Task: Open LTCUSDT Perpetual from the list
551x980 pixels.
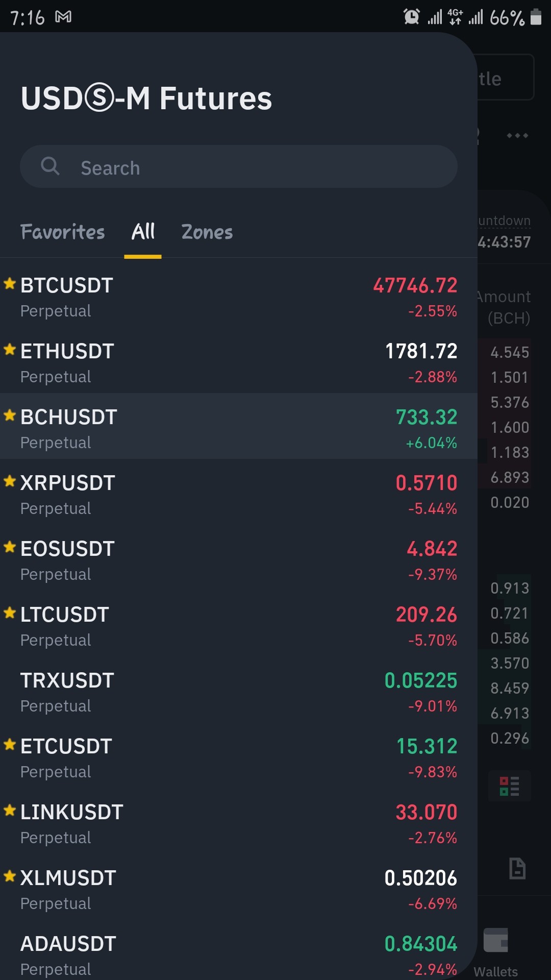Action: tap(239, 627)
